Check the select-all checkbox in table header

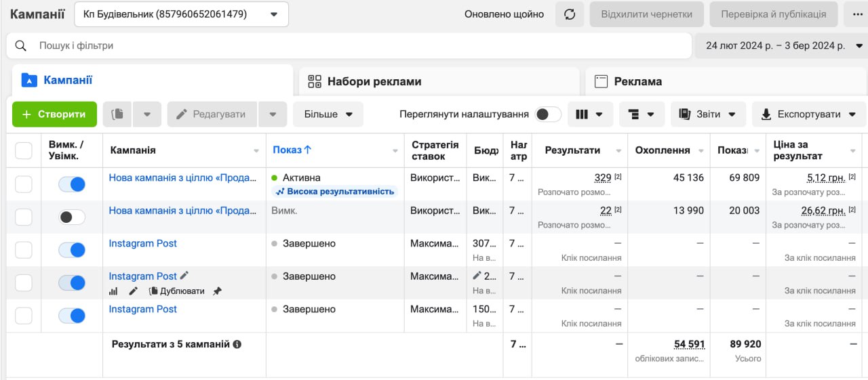click(24, 150)
